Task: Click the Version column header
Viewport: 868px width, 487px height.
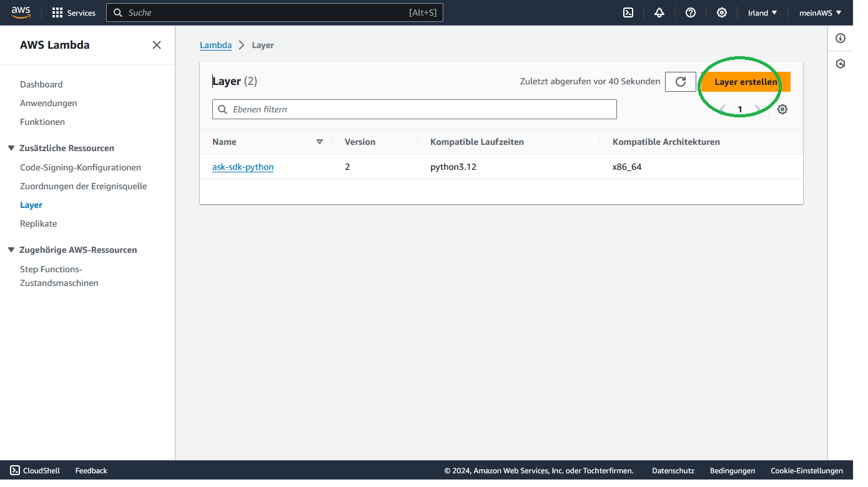Action: click(x=360, y=142)
